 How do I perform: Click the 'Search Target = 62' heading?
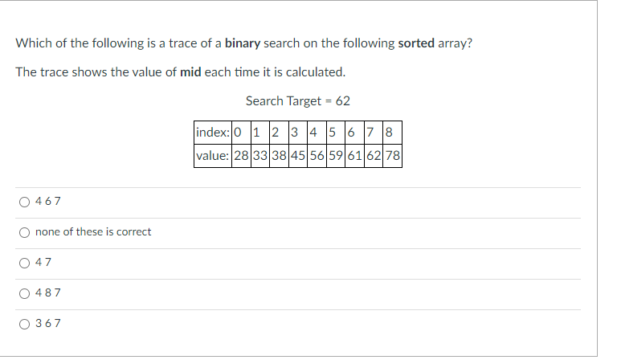[x=298, y=101]
